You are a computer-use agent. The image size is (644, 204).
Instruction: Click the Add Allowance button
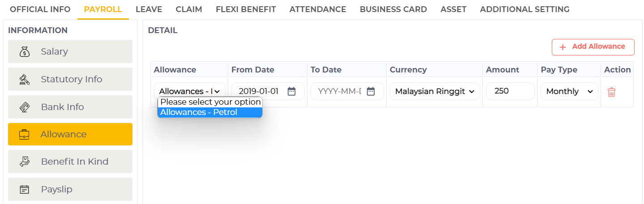point(593,47)
